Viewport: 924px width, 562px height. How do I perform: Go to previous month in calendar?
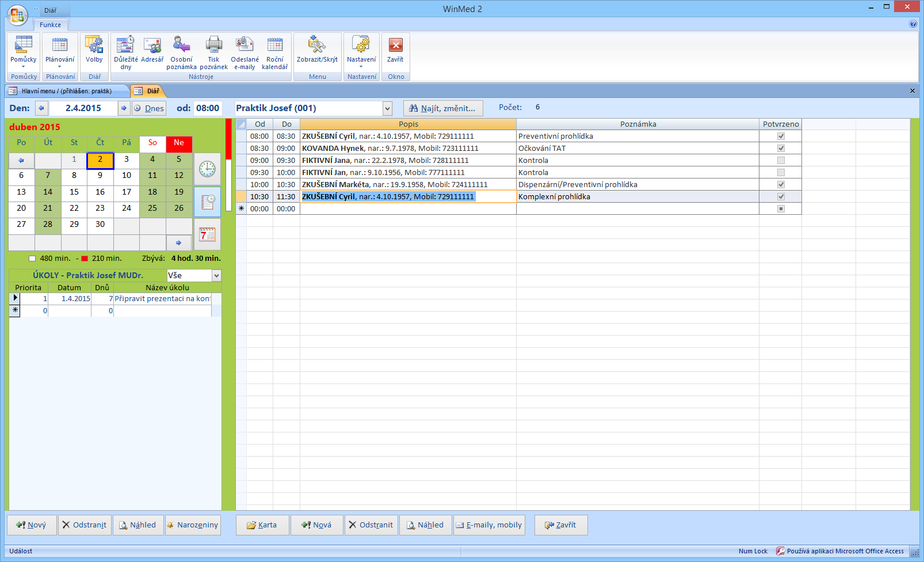click(x=21, y=161)
